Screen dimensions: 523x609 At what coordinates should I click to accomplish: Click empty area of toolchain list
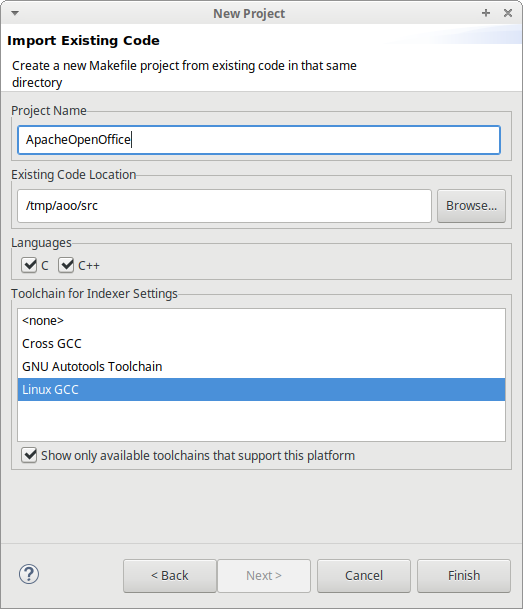[x=261, y=421]
